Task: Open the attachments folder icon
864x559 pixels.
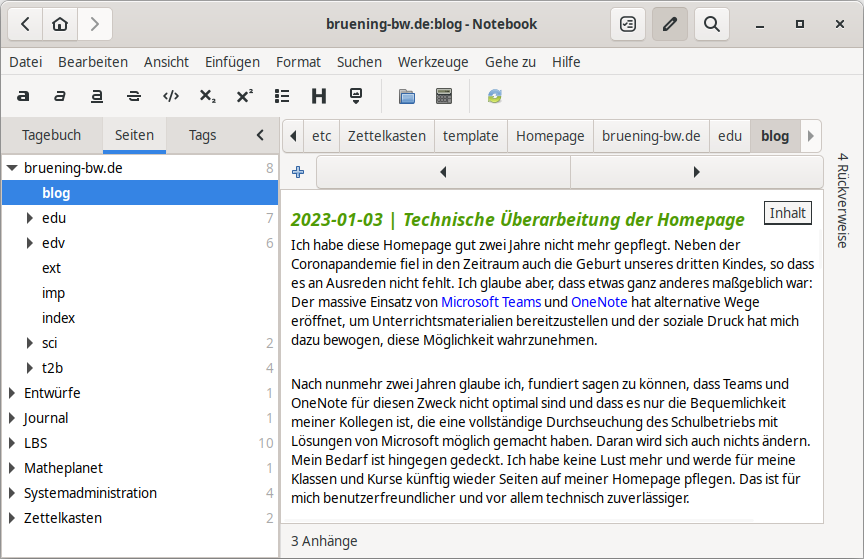Action: tap(407, 97)
